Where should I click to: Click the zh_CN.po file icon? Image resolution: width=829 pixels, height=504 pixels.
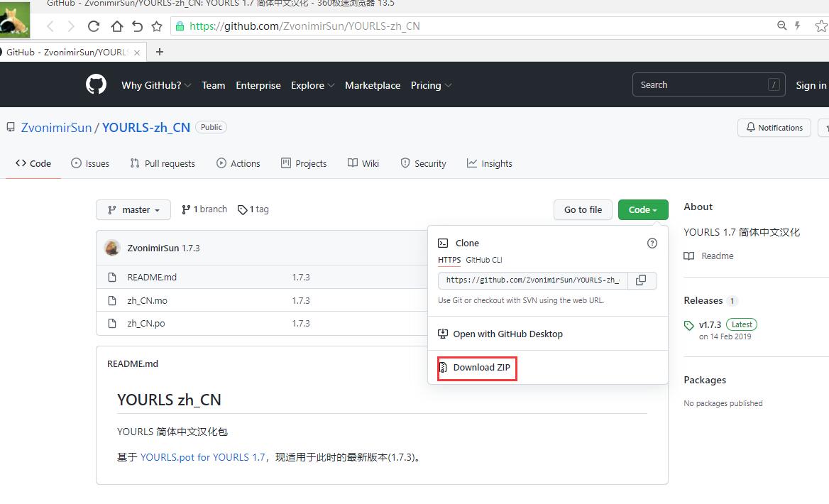112,323
